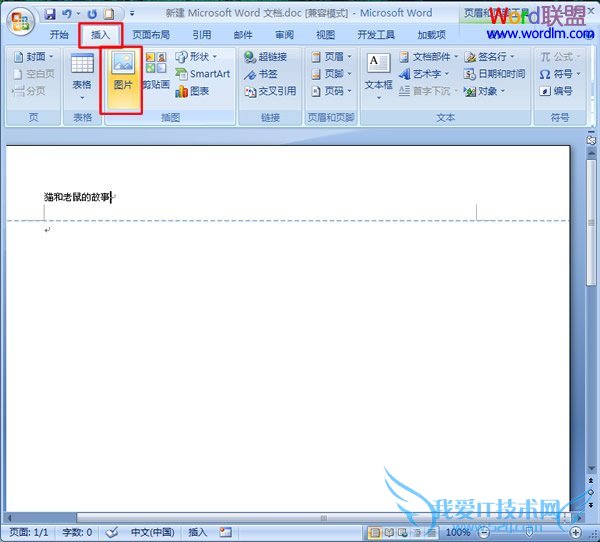Click header text 猫和老鼠的故事
Screen dimensions: 600x542
click(x=77, y=197)
